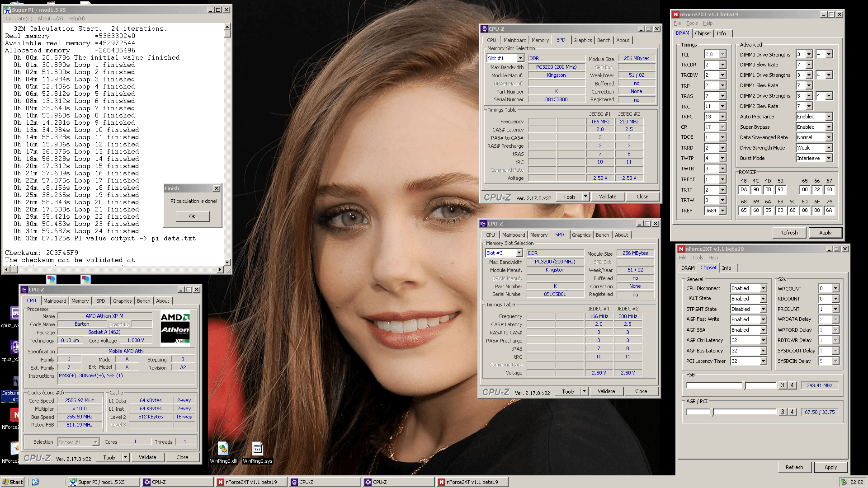Viewport: 868px width, 488px height.
Task: Click the TREF value field 3684
Action: (712, 211)
